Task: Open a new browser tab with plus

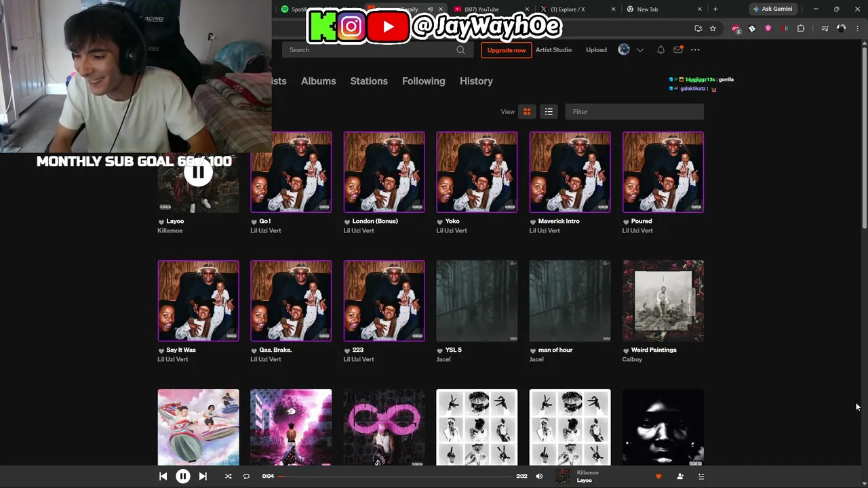Action: point(715,9)
